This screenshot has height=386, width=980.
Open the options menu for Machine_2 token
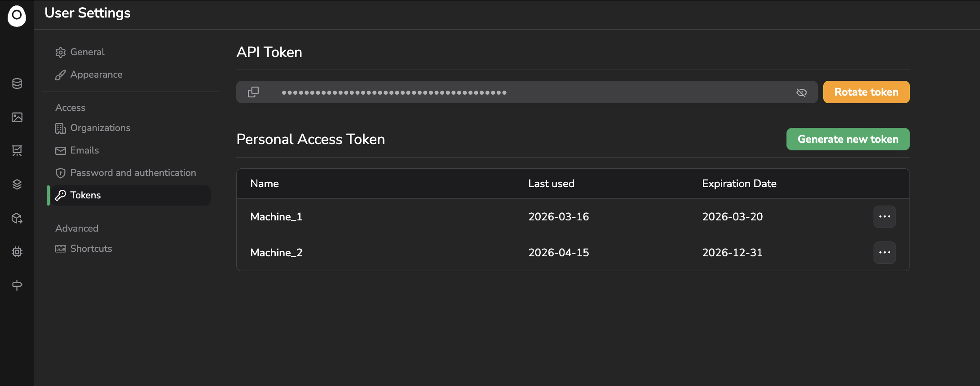click(884, 253)
